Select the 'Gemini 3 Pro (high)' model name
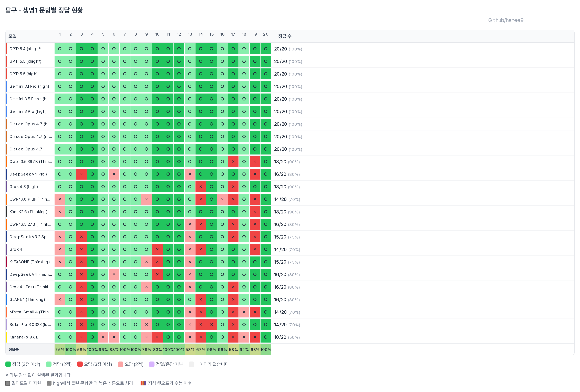 click(28, 111)
